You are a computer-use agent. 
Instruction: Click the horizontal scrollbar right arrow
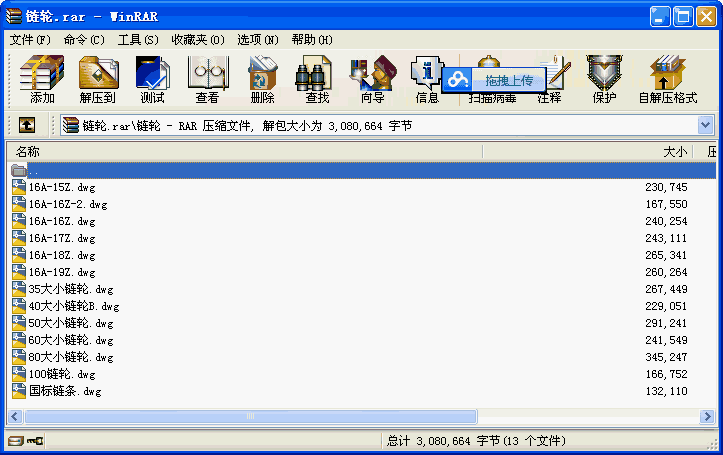pyautogui.click(x=707, y=417)
